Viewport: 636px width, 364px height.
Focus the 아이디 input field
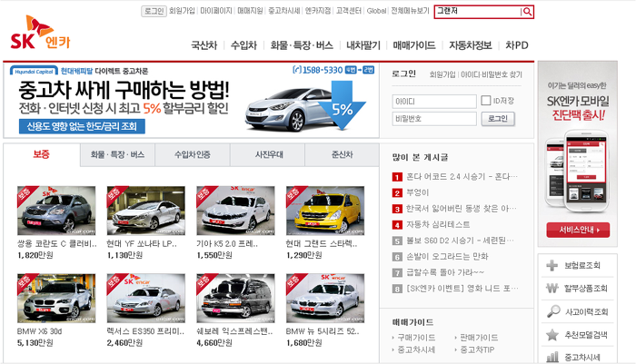(434, 102)
